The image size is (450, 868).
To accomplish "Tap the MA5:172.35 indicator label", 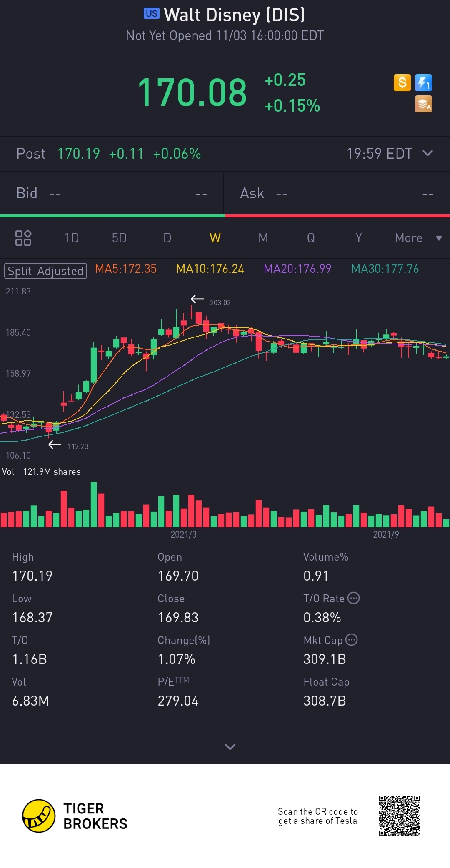I will click(x=126, y=269).
